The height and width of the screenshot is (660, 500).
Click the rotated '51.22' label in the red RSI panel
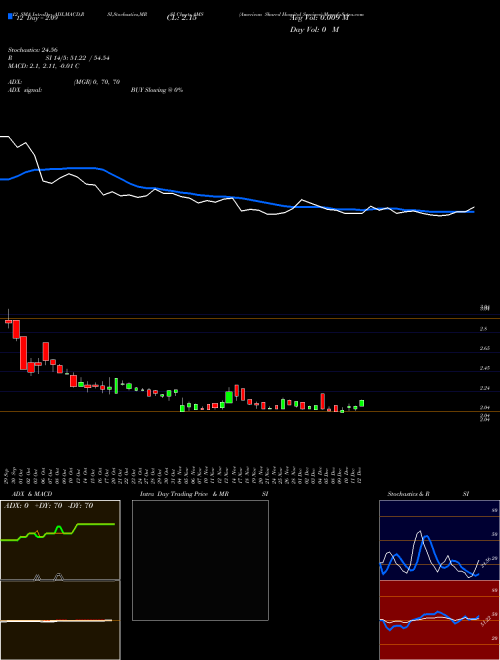485,621
